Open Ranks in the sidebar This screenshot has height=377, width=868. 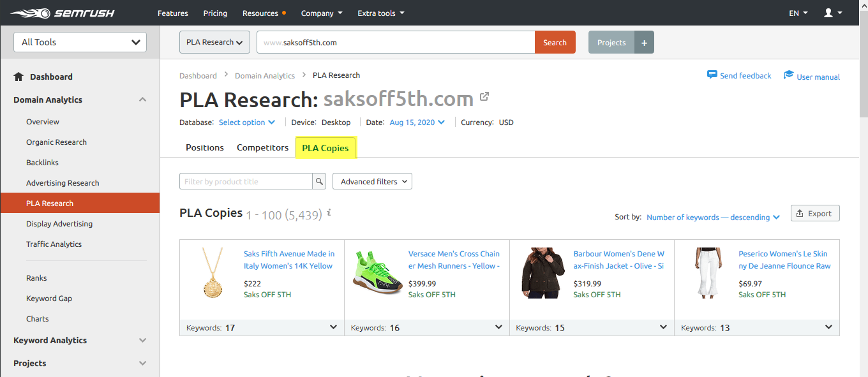pos(36,278)
